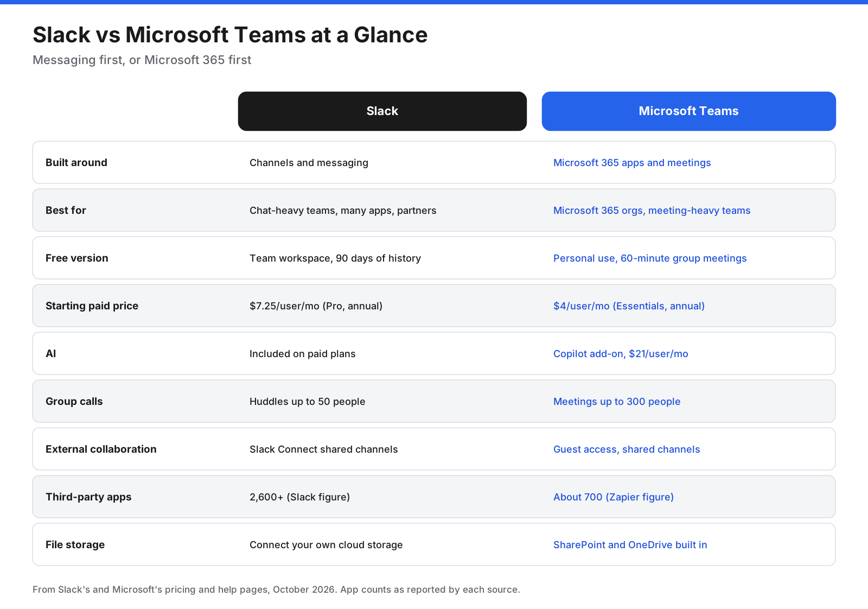
Task: Select 'Chat-heavy teams, many apps, partners'
Action: [x=343, y=211]
